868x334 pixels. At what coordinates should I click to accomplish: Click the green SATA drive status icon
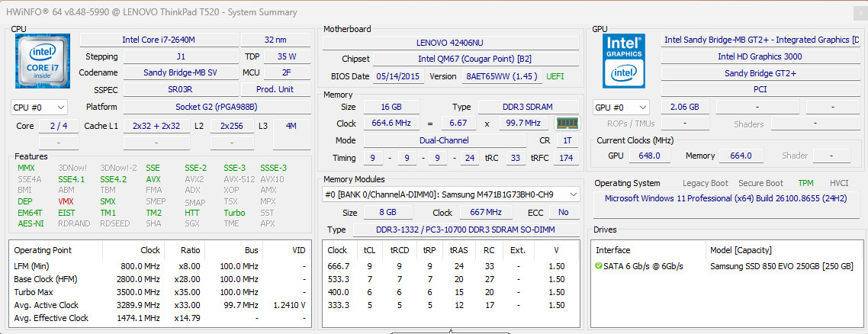[599, 267]
